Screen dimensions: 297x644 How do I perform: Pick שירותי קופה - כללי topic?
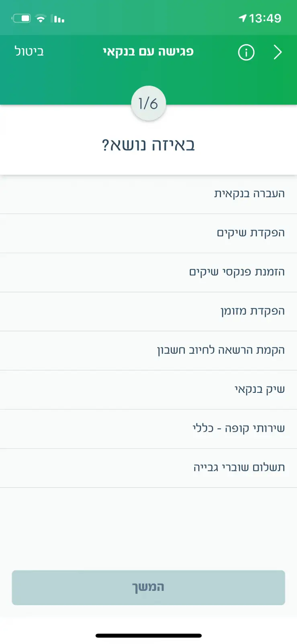click(238, 428)
